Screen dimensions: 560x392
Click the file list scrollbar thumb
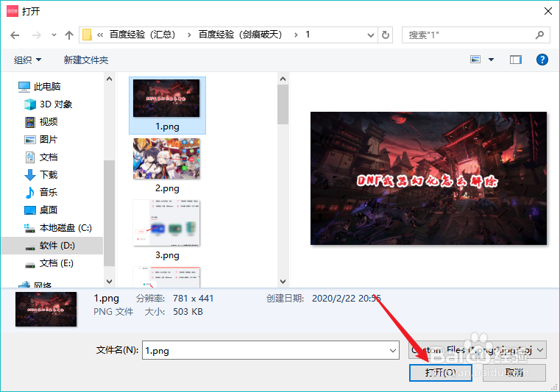(283, 104)
